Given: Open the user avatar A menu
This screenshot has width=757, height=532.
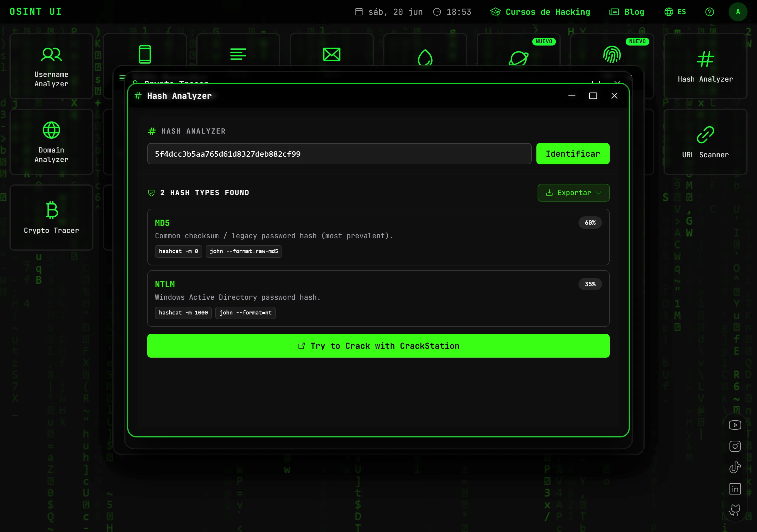Looking at the screenshot, I should pyautogui.click(x=738, y=12).
